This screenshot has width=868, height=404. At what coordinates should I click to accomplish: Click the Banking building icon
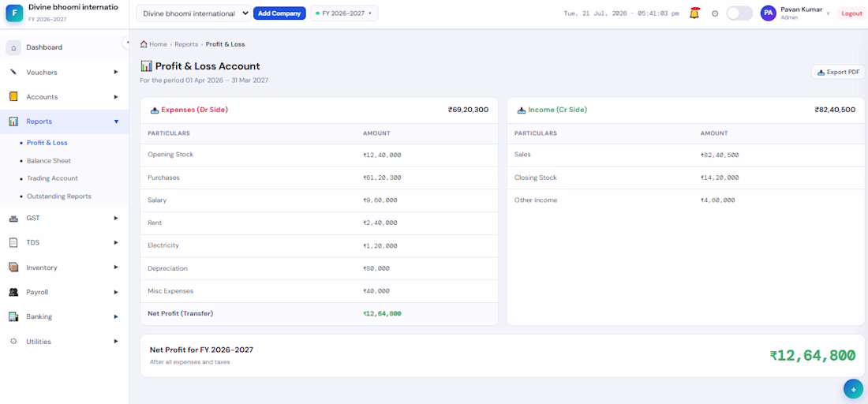click(14, 316)
